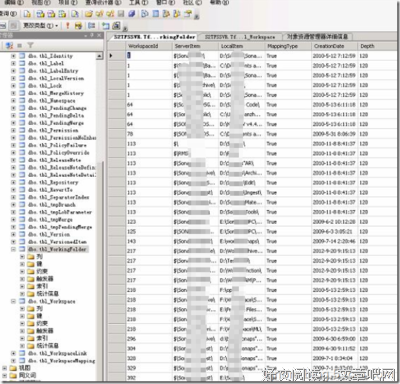The height and width of the screenshot is (384, 400).
Task: Click the stop square icon in Object Explorer toolbar
Action: (20, 45)
